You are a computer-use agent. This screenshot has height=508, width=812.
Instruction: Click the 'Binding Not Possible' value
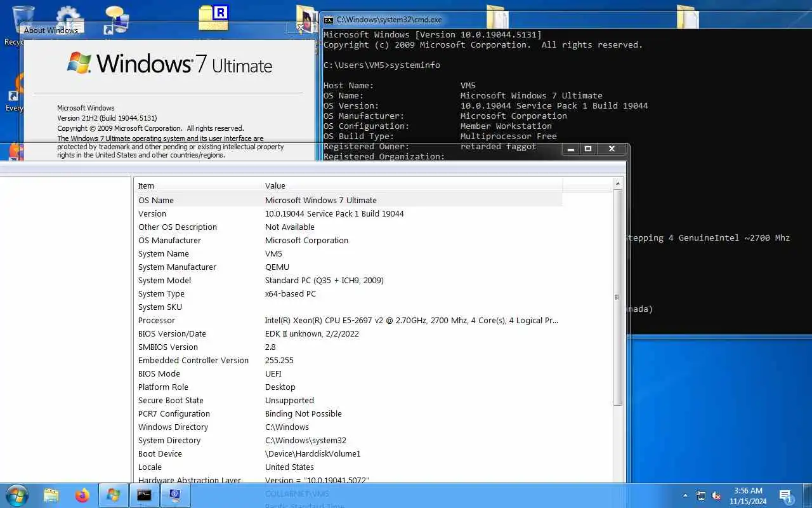pyautogui.click(x=303, y=413)
